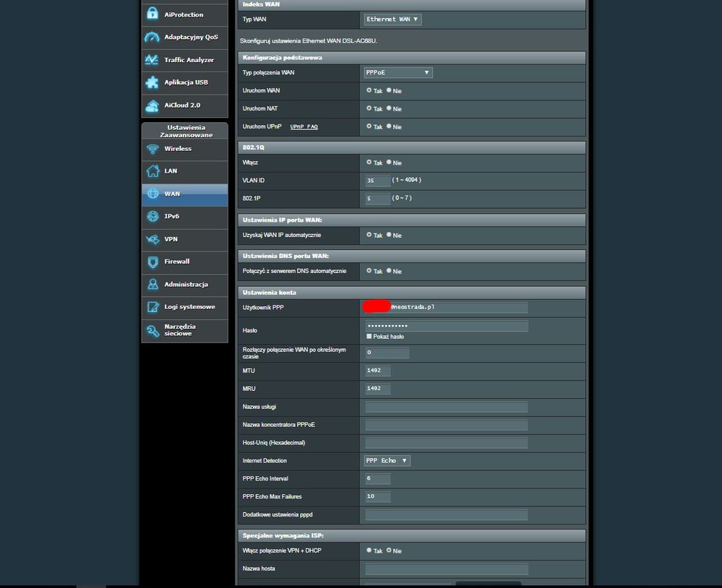The image size is (722, 588).
Task: Click the AiProtection lock icon
Action: [152, 14]
